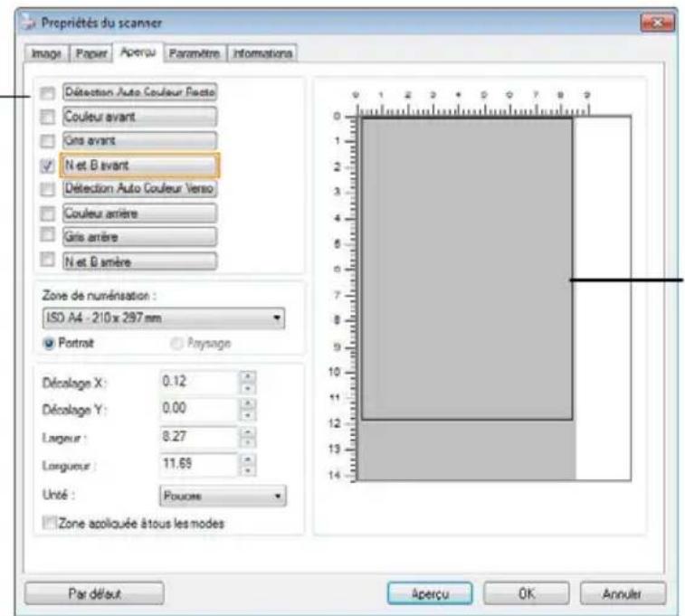The width and height of the screenshot is (685, 616).
Task: Select the Couleur avant button
Action: [x=139, y=117]
